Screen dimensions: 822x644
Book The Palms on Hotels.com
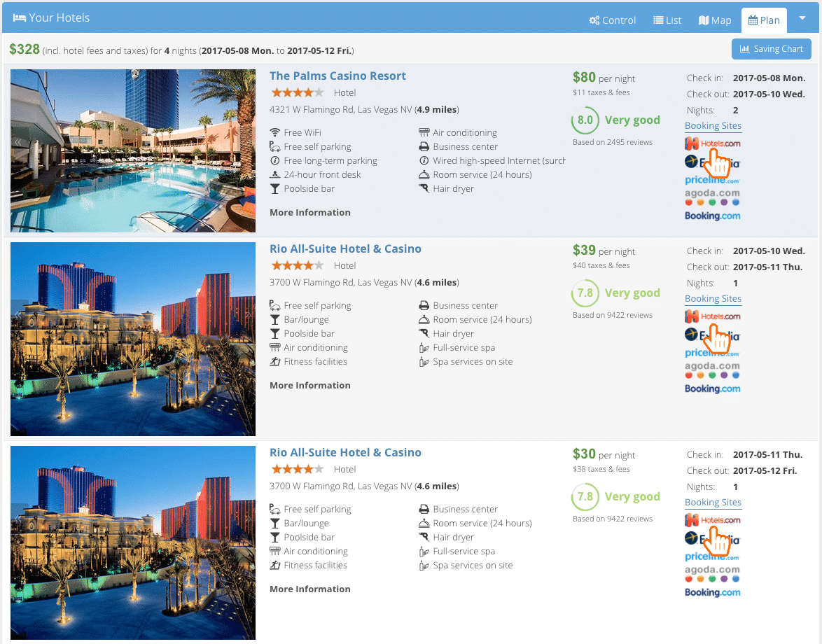tap(713, 143)
